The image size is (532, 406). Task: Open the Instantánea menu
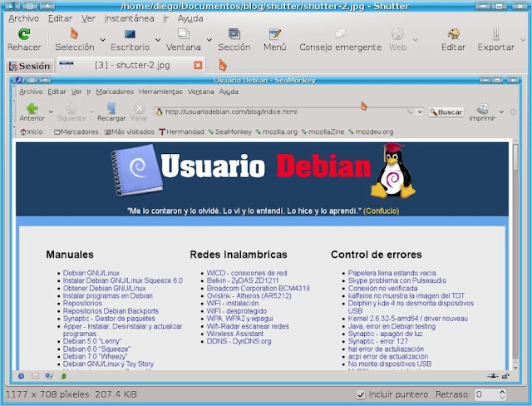tap(130, 18)
